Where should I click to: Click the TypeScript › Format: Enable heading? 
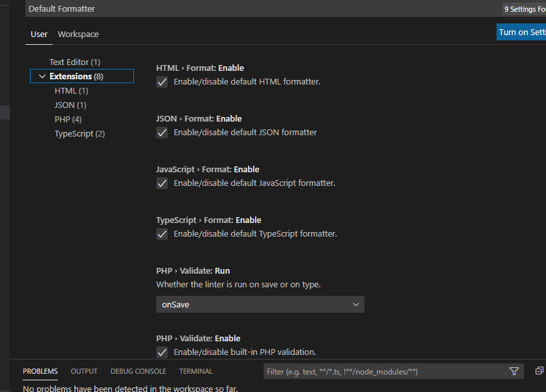click(209, 220)
